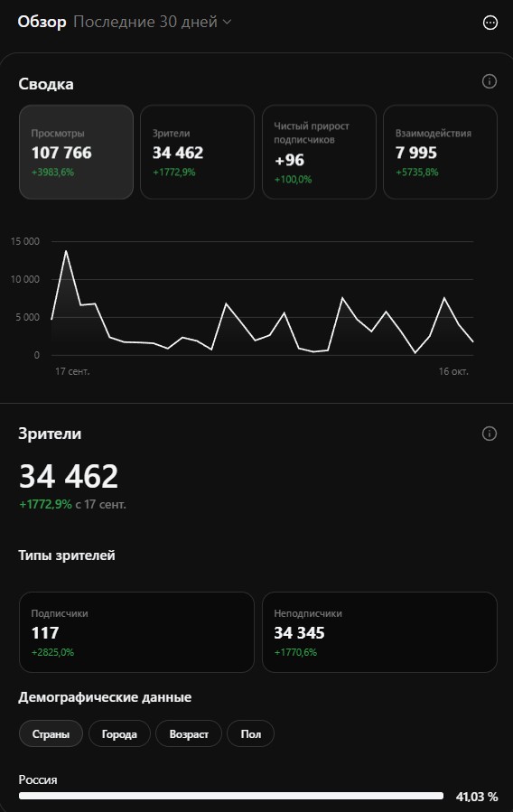The image size is (513, 812).
Task: Open the three-dot more options menu
Action: (490, 23)
